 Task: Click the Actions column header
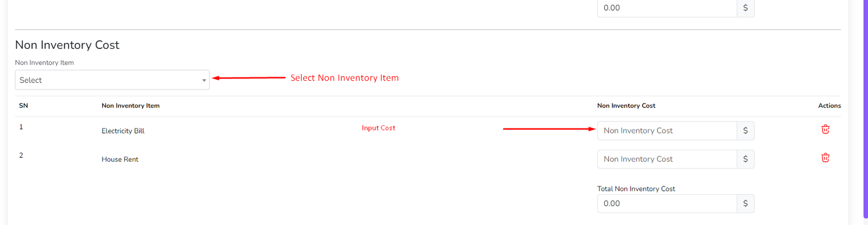(x=829, y=106)
